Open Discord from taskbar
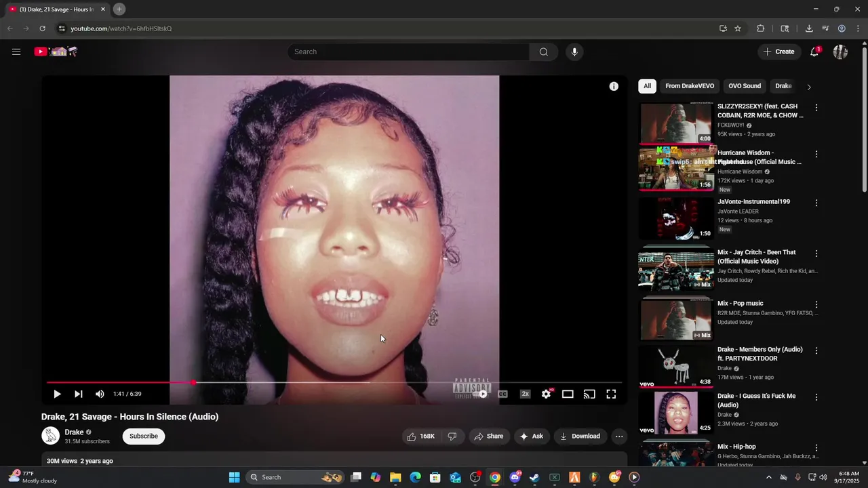 click(515, 477)
